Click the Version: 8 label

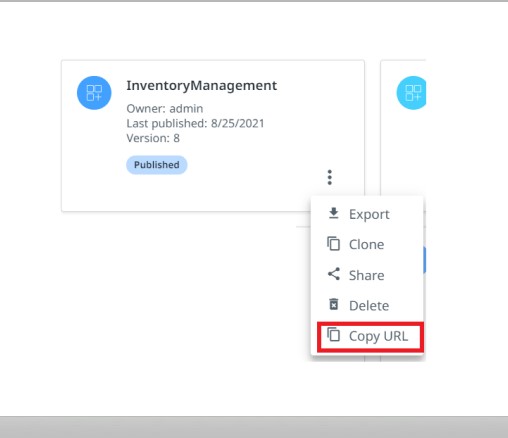pyautogui.click(x=153, y=138)
